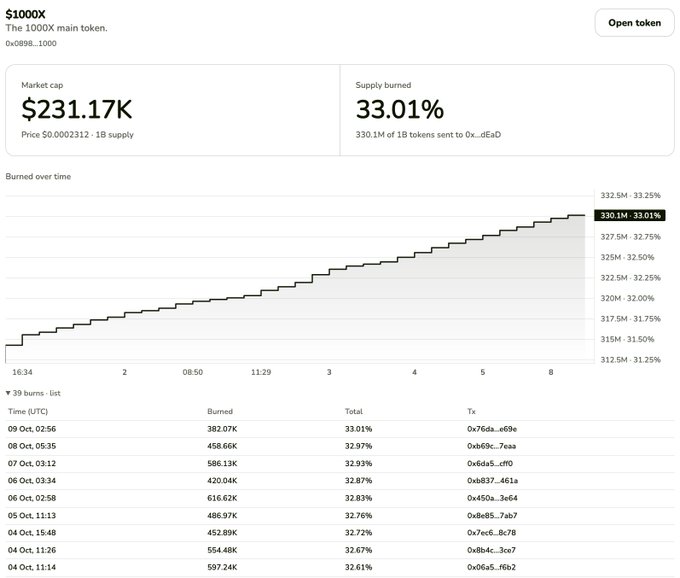Click the 11:29 time axis label
Screen dimensions: 680x578
tap(261, 372)
